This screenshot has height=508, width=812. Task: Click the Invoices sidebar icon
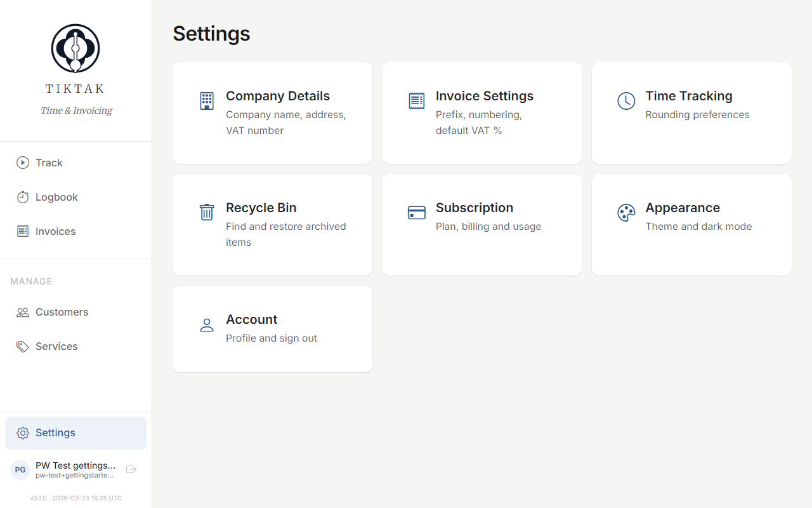coord(23,231)
